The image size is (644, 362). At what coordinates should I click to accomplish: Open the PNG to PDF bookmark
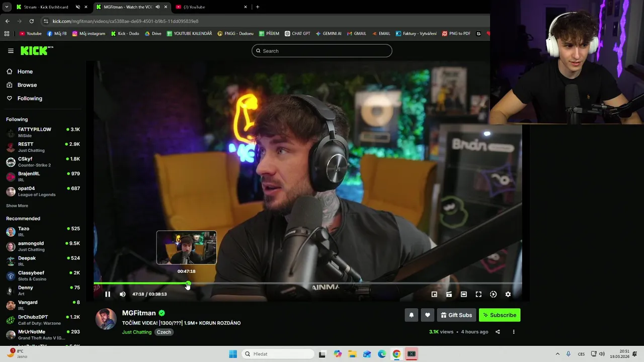tap(456, 34)
